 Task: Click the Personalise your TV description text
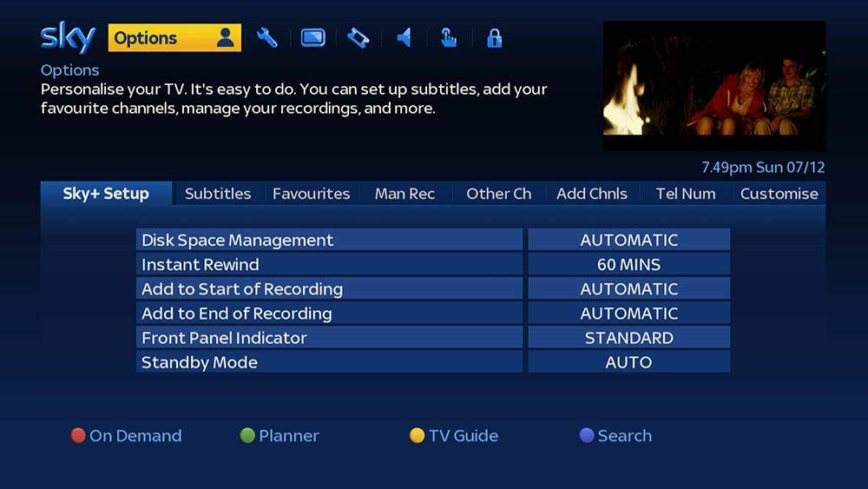point(294,98)
